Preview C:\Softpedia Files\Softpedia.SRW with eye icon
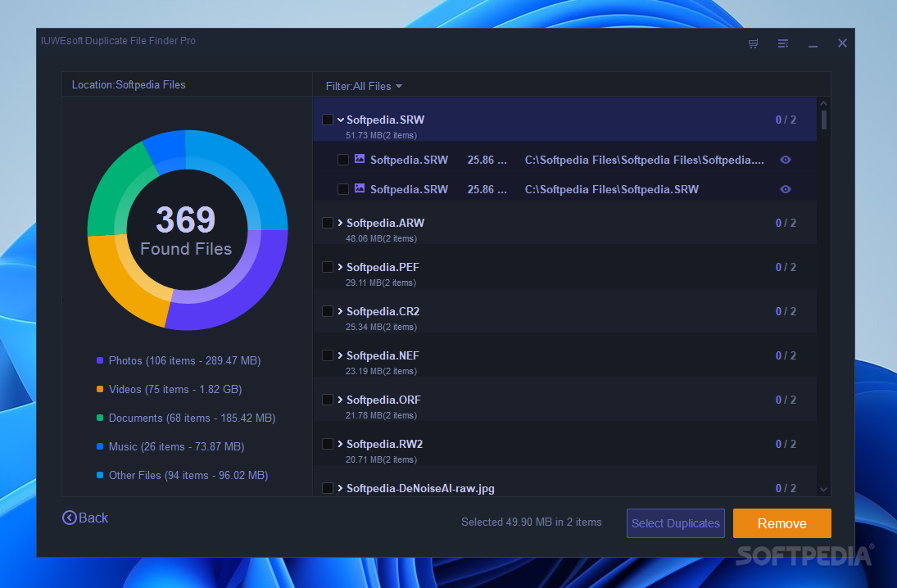 click(x=786, y=189)
